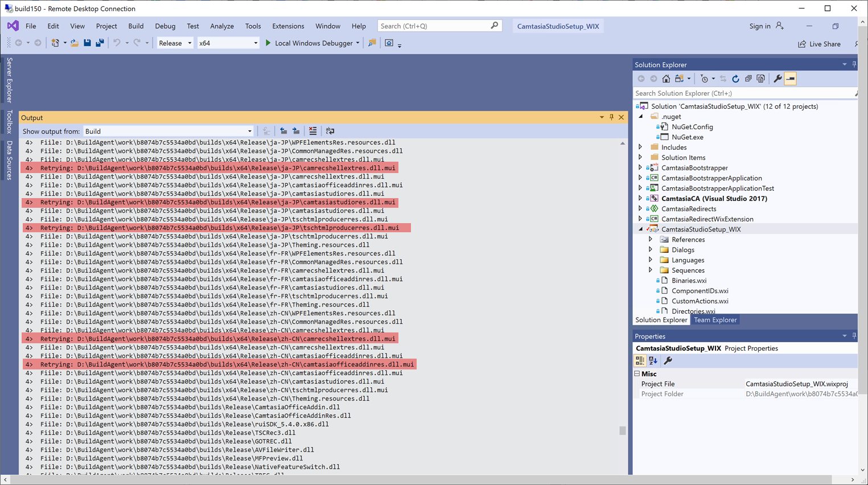Click the Sign in link
The width and height of the screenshot is (868, 485).
coord(760,26)
